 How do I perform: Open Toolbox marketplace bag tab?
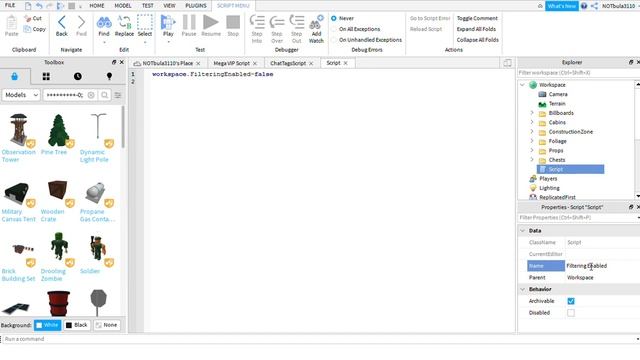[x=15, y=76]
